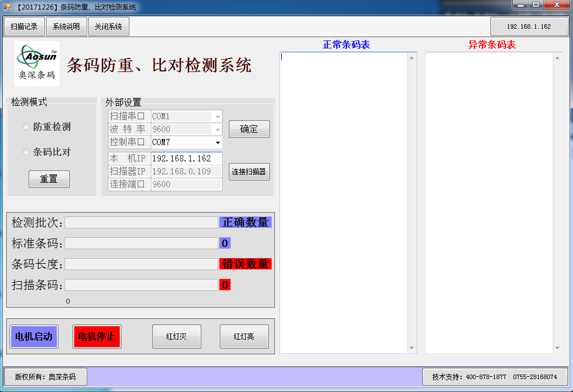Viewport: 573px width, 392px height.
Task: Click the Aosun logo image
Action: tap(37, 64)
